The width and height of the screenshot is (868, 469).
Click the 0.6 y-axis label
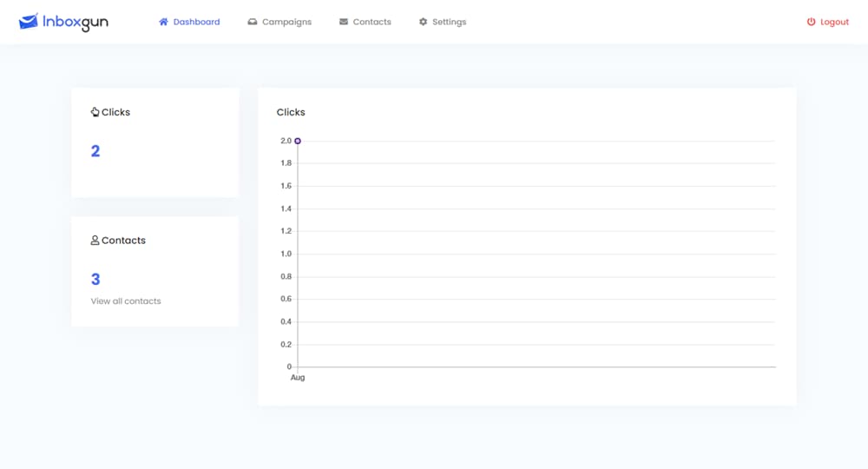coord(286,299)
